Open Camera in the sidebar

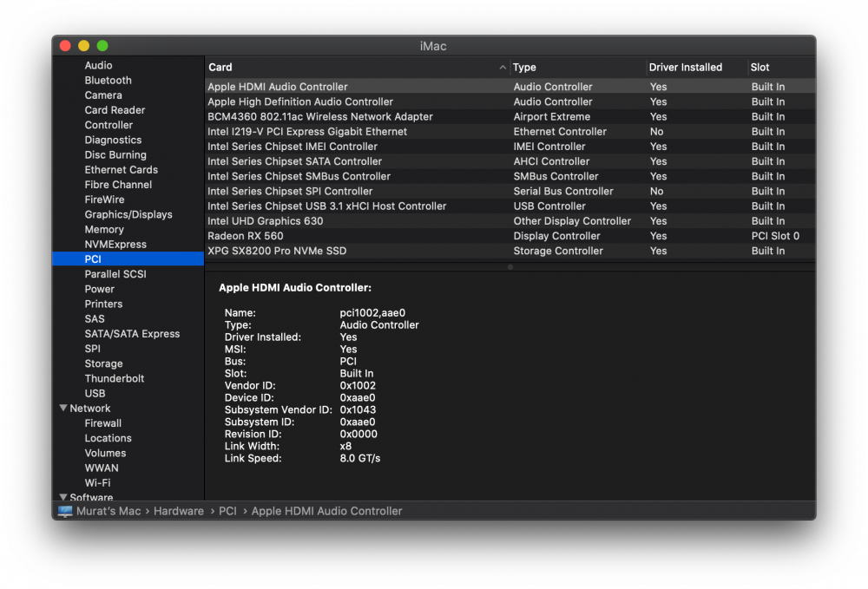[x=103, y=95]
